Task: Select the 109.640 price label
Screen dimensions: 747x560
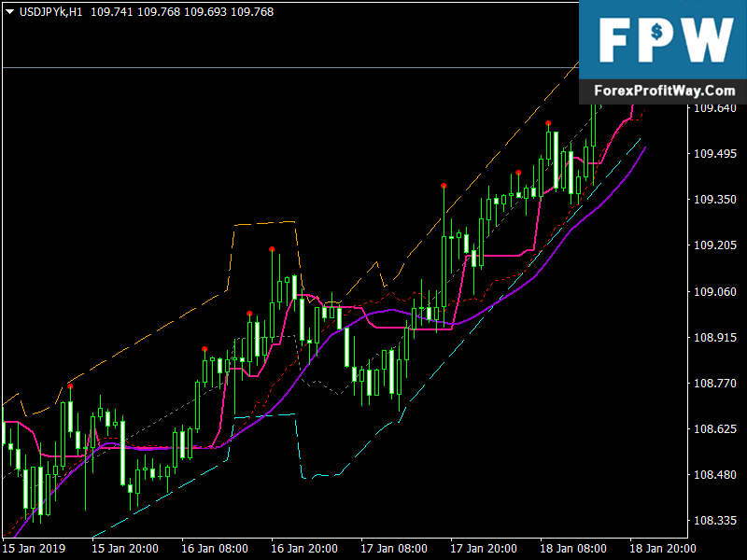Action: click(x=715, y=108)
